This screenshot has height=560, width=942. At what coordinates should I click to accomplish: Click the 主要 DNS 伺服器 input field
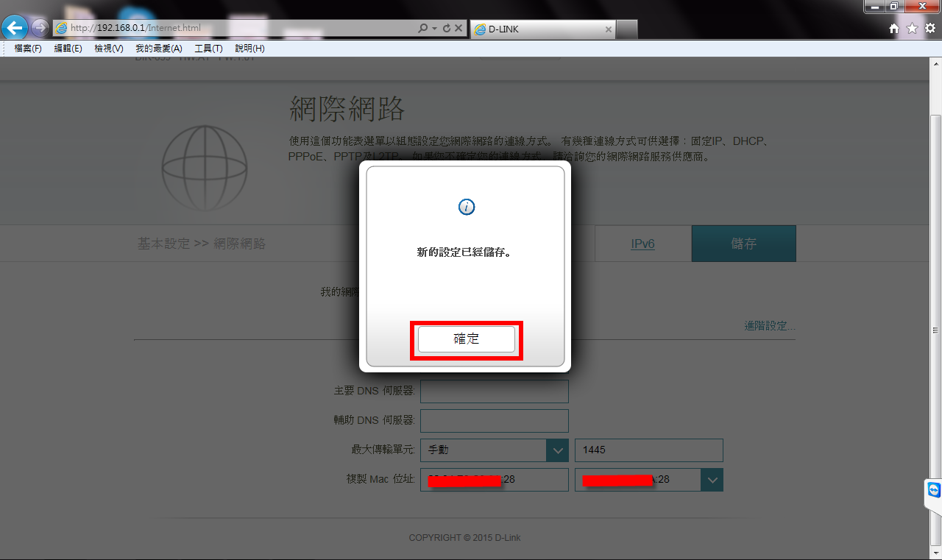click(x=494, y=391)
